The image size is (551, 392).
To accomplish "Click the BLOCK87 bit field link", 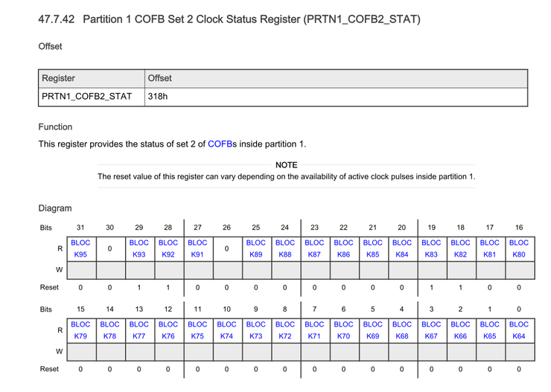I will pos(314,248).
